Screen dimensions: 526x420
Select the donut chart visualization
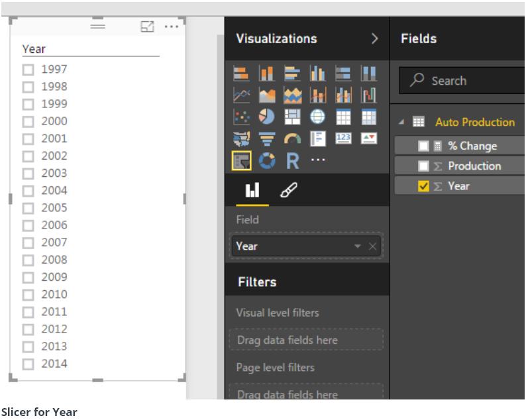tap(267, 161)
